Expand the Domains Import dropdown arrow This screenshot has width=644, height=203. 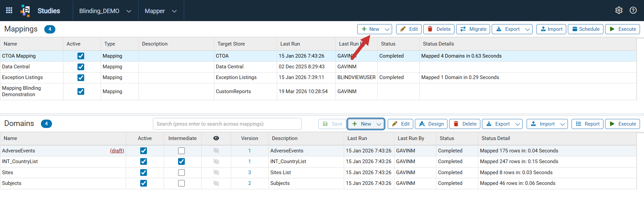click(x=562, y=124)
